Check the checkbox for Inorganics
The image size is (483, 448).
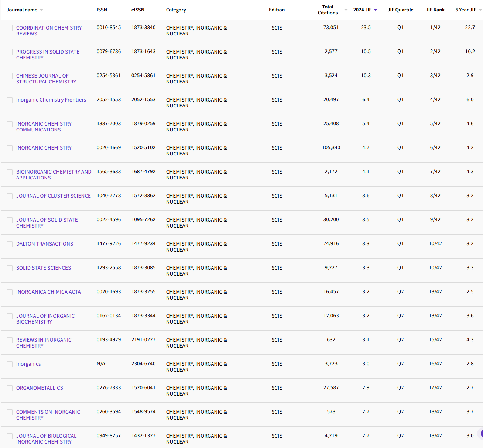coord(10,364)
